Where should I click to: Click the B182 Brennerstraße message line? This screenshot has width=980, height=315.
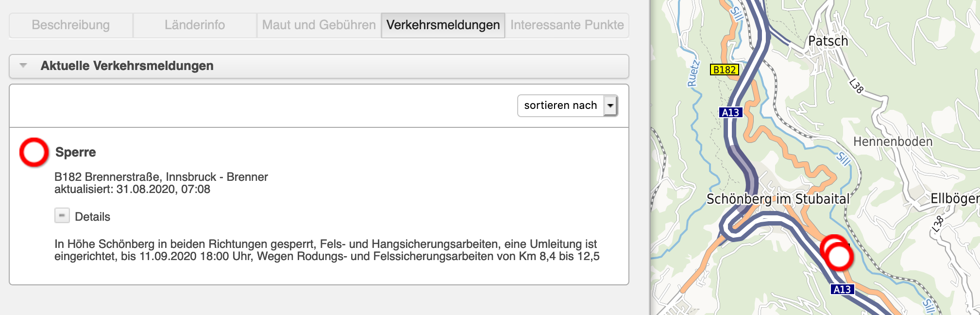(x=161, y=177)
